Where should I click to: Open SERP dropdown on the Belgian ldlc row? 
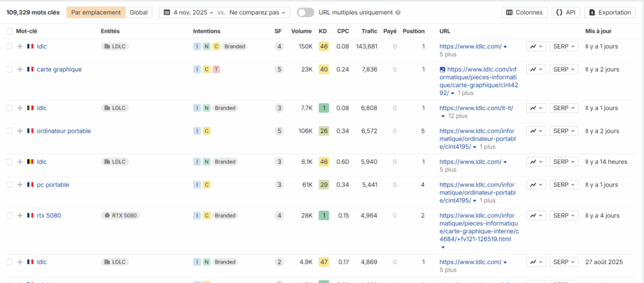click(564, 162)
